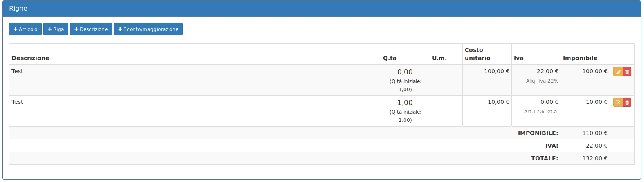The height and width of the screenshot is (182, 644).
Task: Delete the 100,00 € Test row
Action: (x=627, y=72)
